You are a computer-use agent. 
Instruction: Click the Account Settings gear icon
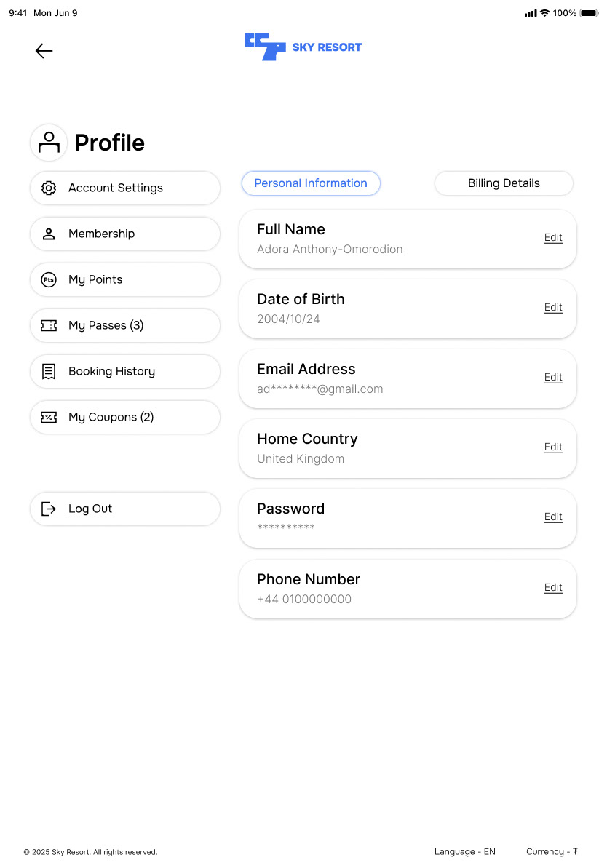pos(49,188)
